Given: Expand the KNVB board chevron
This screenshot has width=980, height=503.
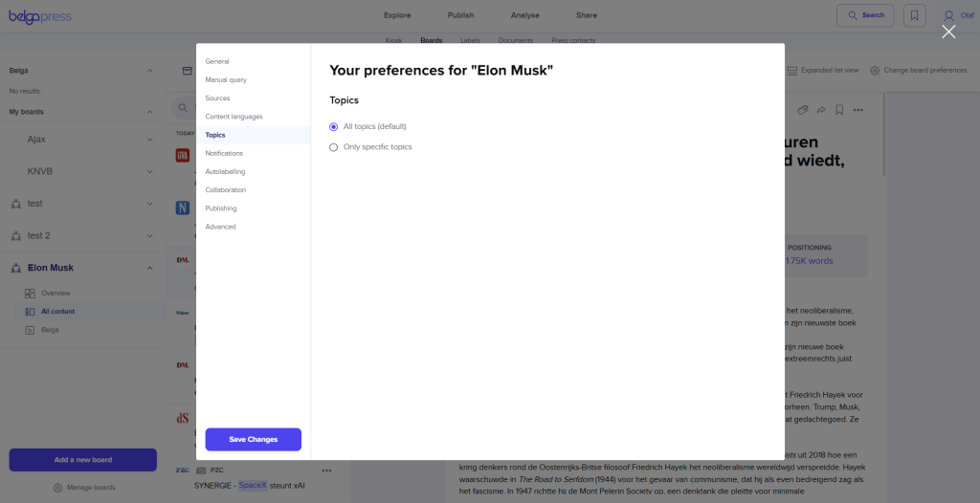Looking at the screenshot, I should coord(149,171).
